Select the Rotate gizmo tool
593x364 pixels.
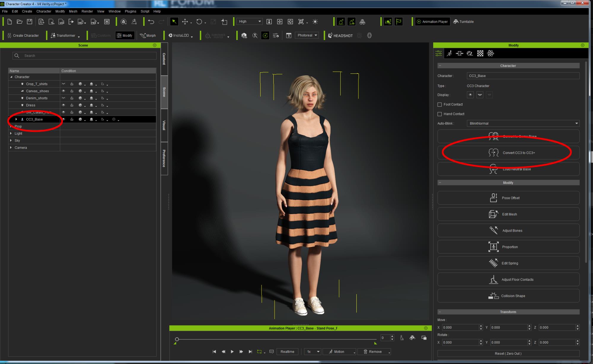199,22
